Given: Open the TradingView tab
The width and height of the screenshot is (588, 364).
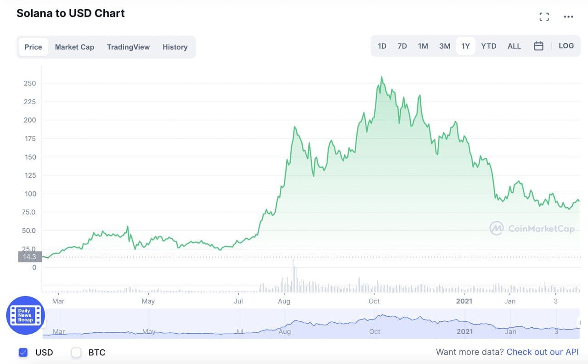Looking at the screenshot, I should pyautogui.click(x=128, y=47).
